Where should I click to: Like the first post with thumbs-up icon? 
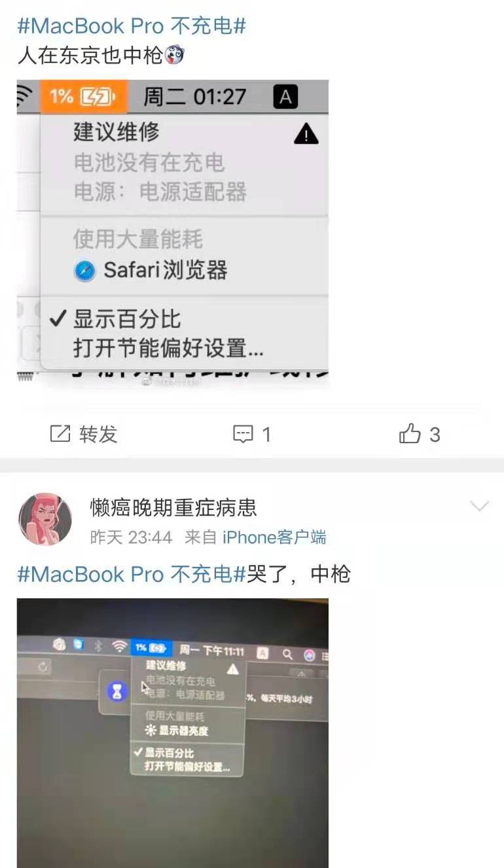point(410,433)
